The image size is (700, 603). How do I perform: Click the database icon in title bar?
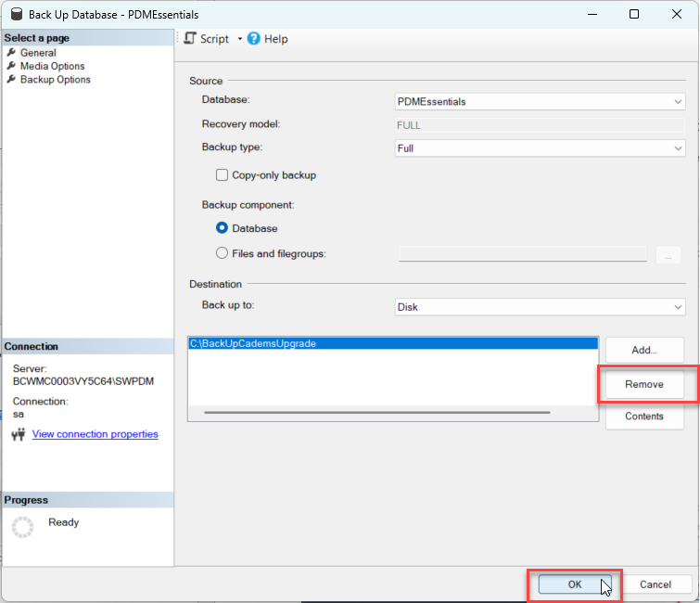point(17,14)
